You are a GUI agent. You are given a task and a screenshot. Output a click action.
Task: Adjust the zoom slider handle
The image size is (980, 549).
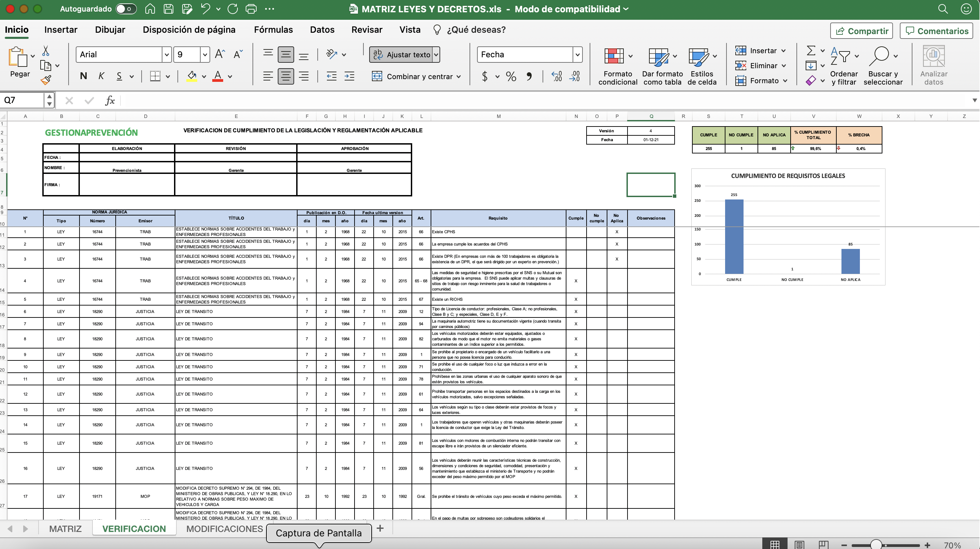876,545
